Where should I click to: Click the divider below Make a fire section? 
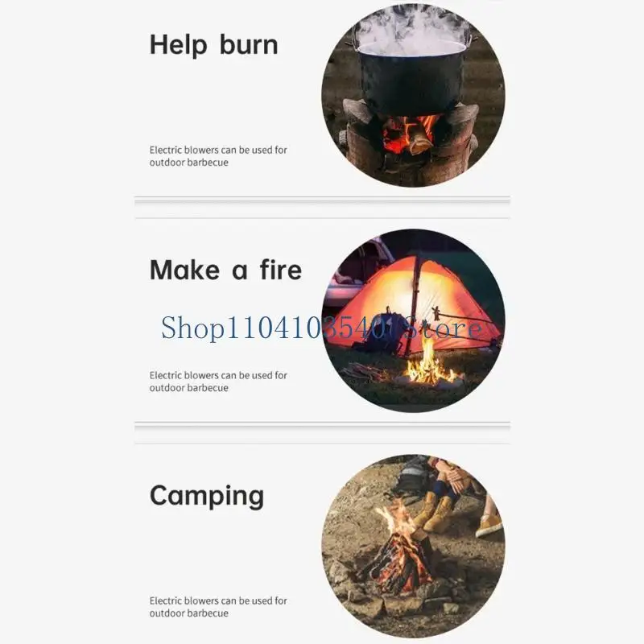point(322,426)
